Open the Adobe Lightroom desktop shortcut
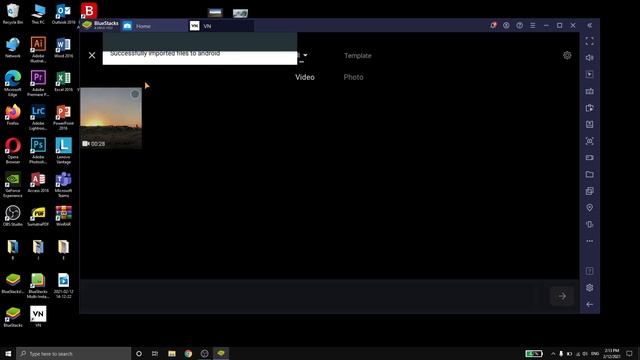 (38, 117)
